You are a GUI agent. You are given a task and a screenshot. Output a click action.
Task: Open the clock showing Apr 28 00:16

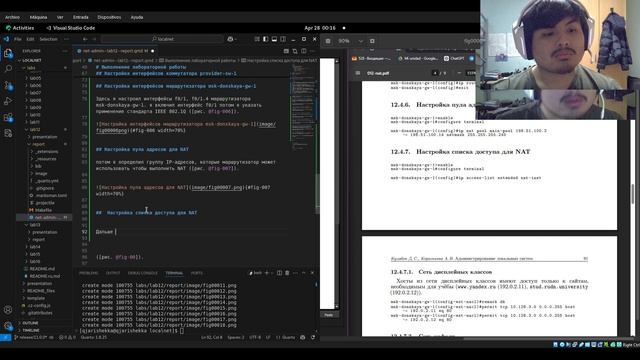(320, 28)
